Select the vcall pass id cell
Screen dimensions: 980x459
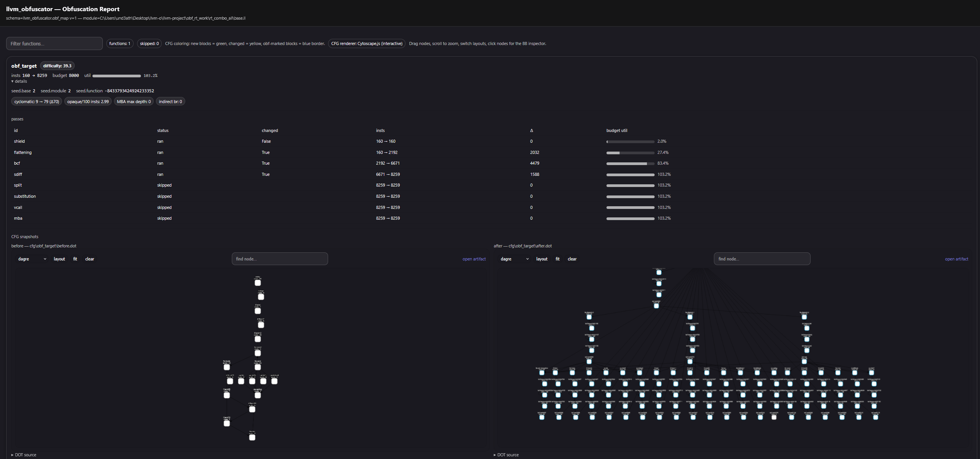tap(18, 207)
